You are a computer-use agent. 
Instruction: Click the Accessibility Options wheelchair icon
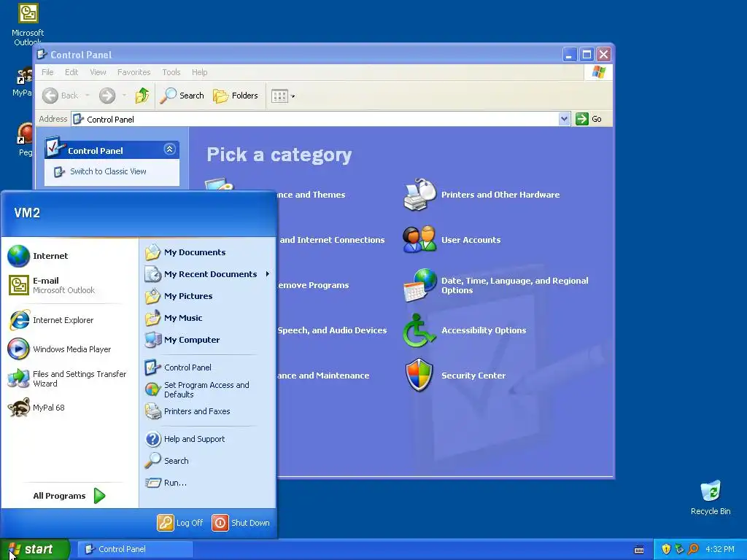[x=419, y=330]
